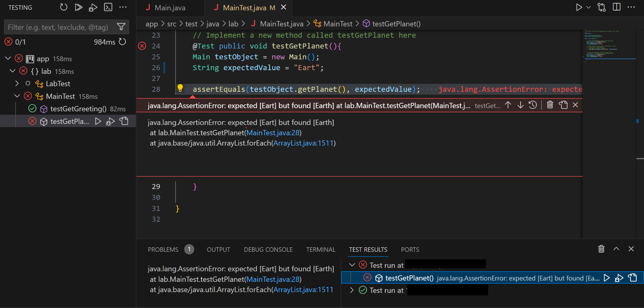
Task: Click the failed test marker on line 24
Action: [142, 46]
